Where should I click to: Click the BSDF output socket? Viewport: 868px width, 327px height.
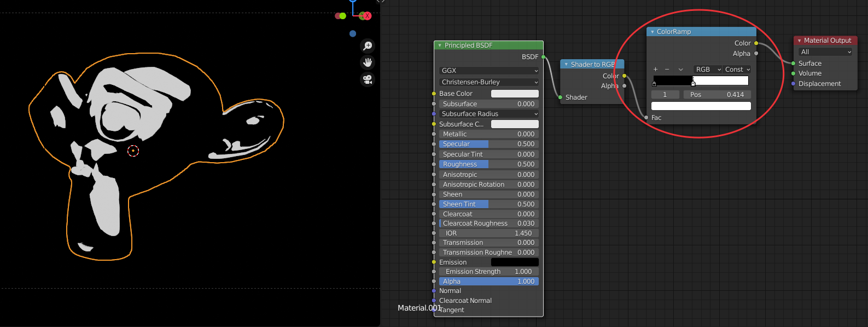coord(543,57)
